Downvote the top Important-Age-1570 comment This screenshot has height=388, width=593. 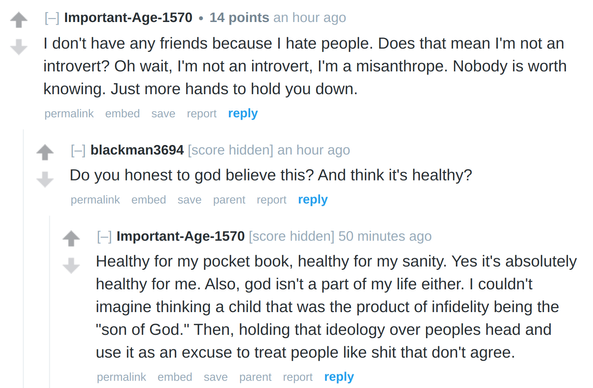coord(19,47)
